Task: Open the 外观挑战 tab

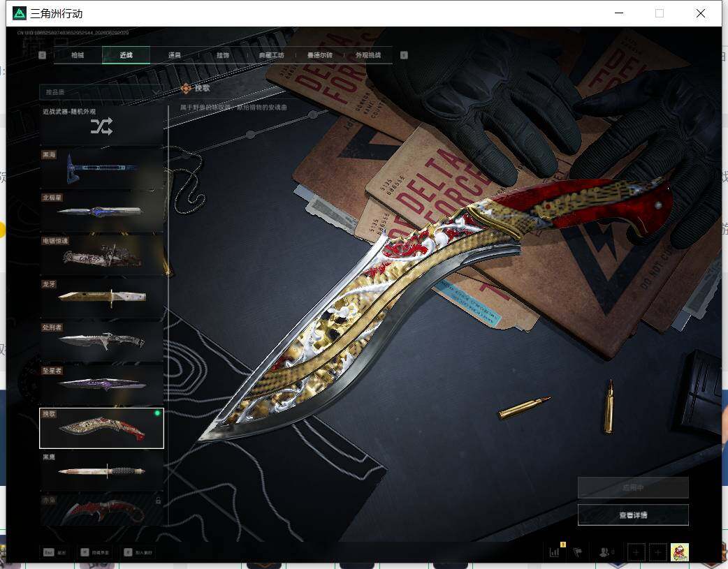Action: click(x=368, y=54)
